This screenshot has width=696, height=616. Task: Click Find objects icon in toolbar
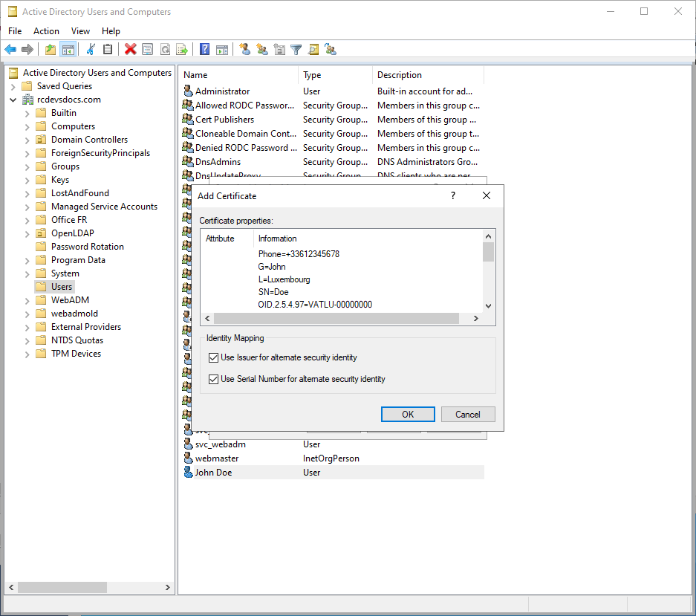[x=313, y=49]
